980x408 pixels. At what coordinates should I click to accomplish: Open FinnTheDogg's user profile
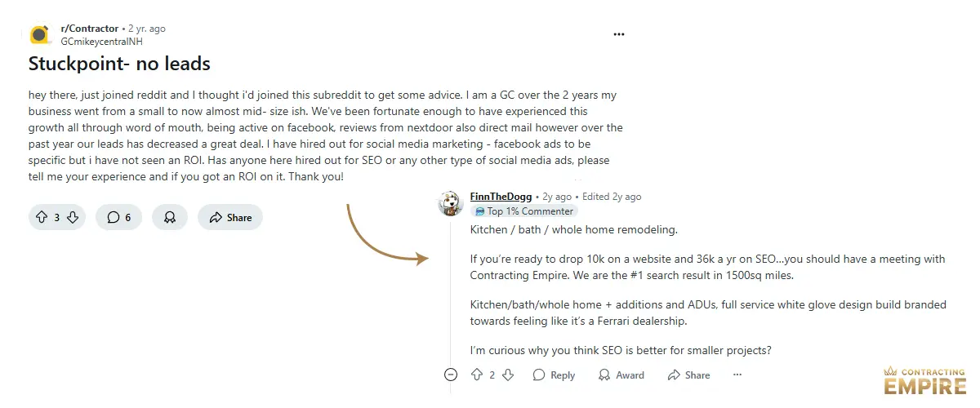click(501, 197)
